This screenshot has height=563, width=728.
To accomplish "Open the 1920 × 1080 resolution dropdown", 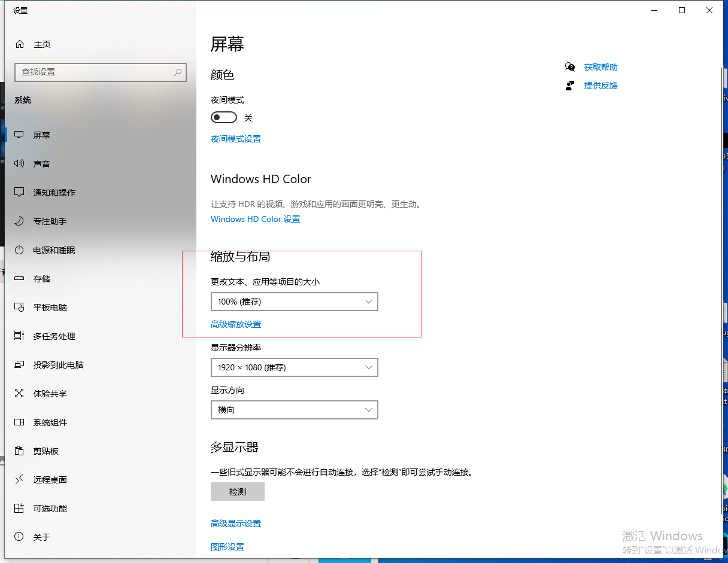I will (294, 367).
